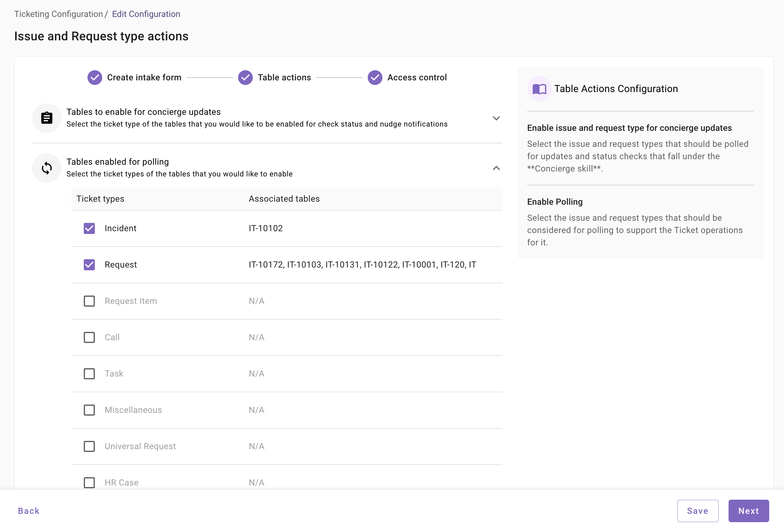Click the Save button
Viewport: 784px width, 532px height.
pos(697,511)
